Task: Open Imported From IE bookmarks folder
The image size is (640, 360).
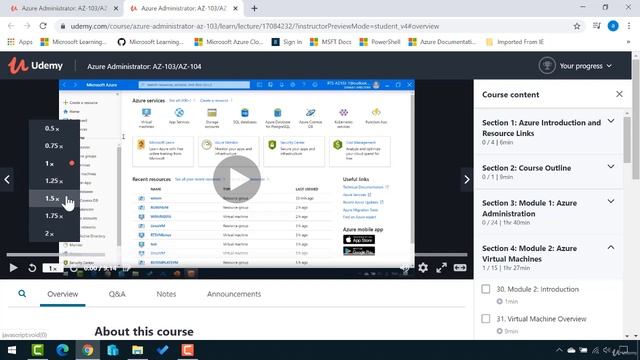Action: point(515,42)
